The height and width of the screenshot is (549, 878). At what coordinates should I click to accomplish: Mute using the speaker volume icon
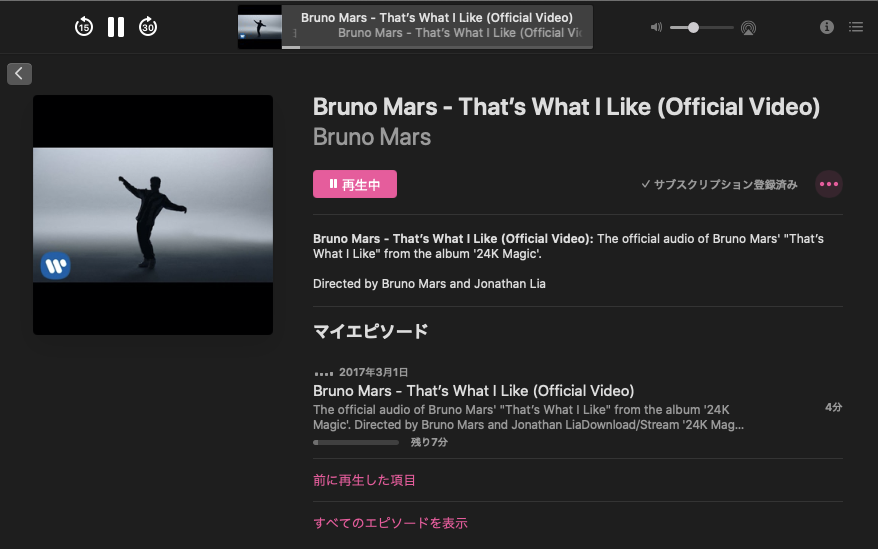(656, 27)
